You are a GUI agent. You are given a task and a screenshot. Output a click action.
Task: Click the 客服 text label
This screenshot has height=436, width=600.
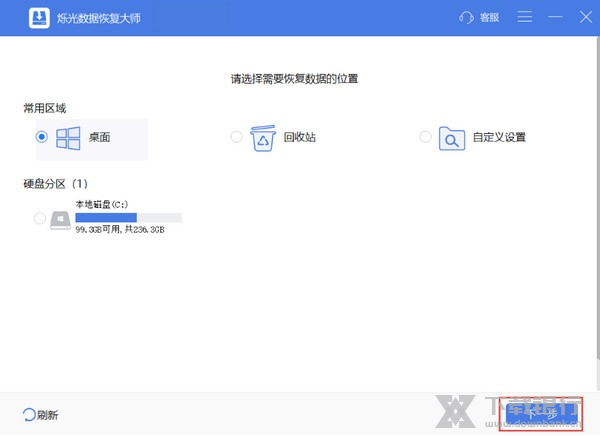coord(489,18)
